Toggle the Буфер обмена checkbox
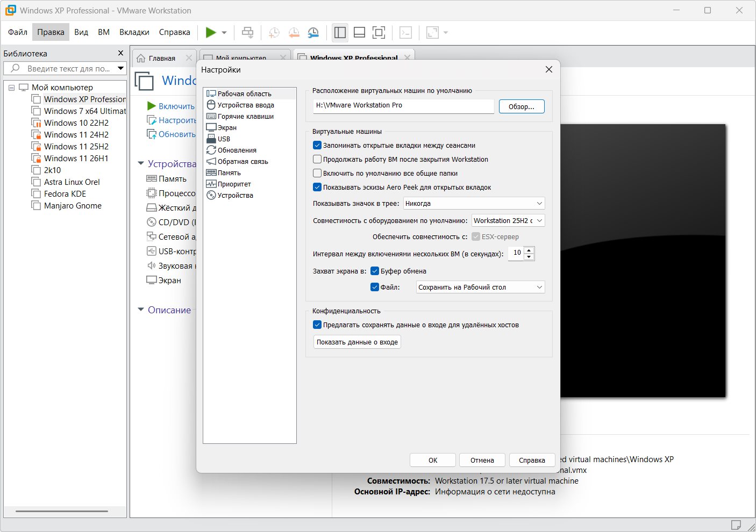This screenshot has height=532, width=756. (x=375, y=271)
